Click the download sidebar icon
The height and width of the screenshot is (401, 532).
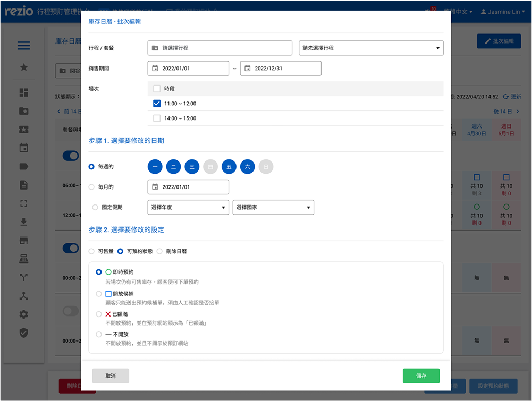[24, 222]
